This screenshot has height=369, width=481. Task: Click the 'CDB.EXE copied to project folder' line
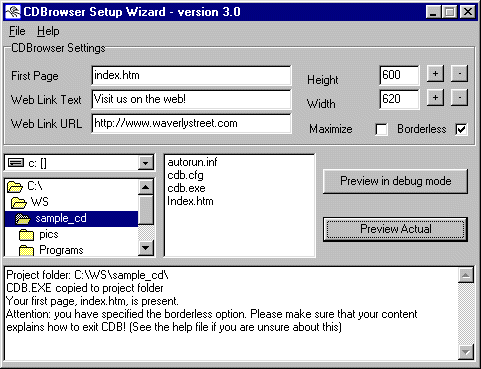pos(85,288)
